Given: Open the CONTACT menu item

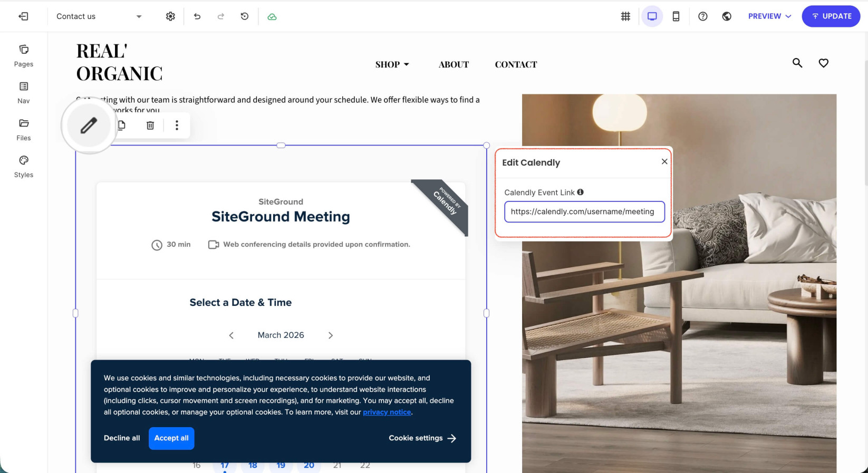Looking at the screenshot, I should click(516, 64).
